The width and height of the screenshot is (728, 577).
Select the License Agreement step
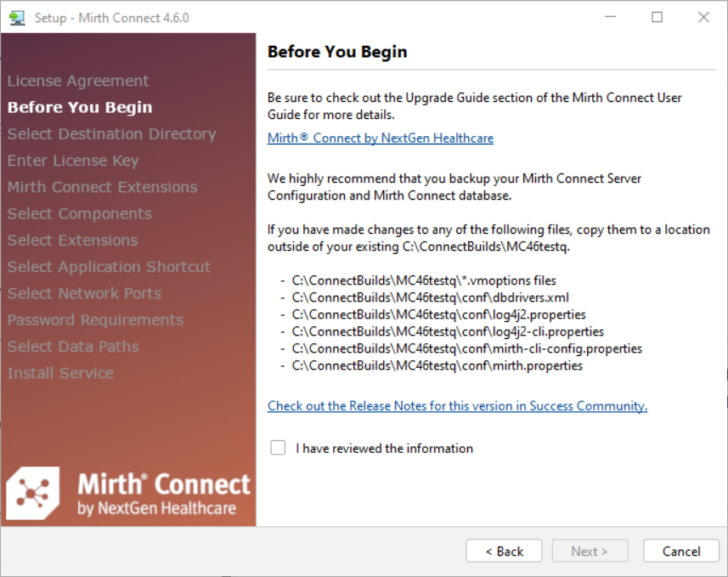pyautogui.click(x=78, y=81)
